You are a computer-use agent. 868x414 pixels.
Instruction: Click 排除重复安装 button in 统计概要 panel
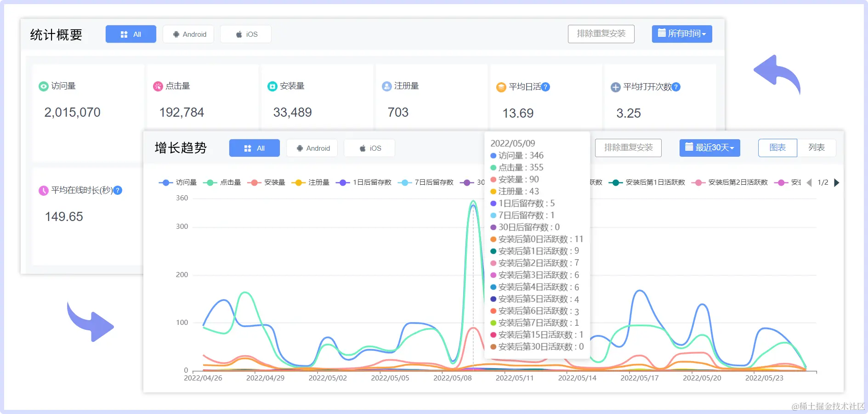point(601,34)
